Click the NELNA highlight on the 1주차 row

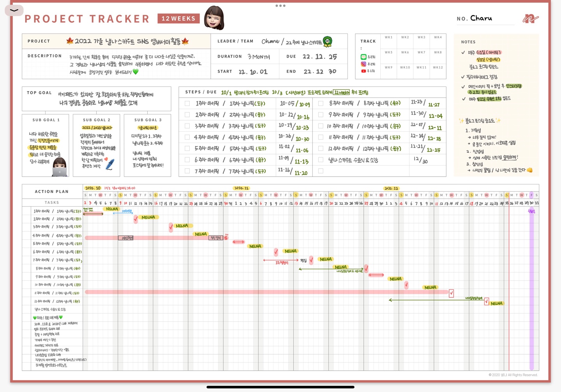pos(112,209)
